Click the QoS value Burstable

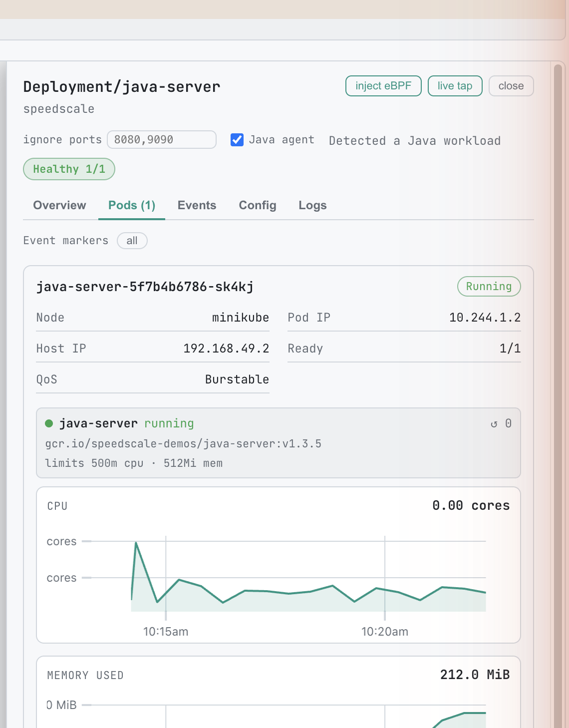click(x=237, y=379)
